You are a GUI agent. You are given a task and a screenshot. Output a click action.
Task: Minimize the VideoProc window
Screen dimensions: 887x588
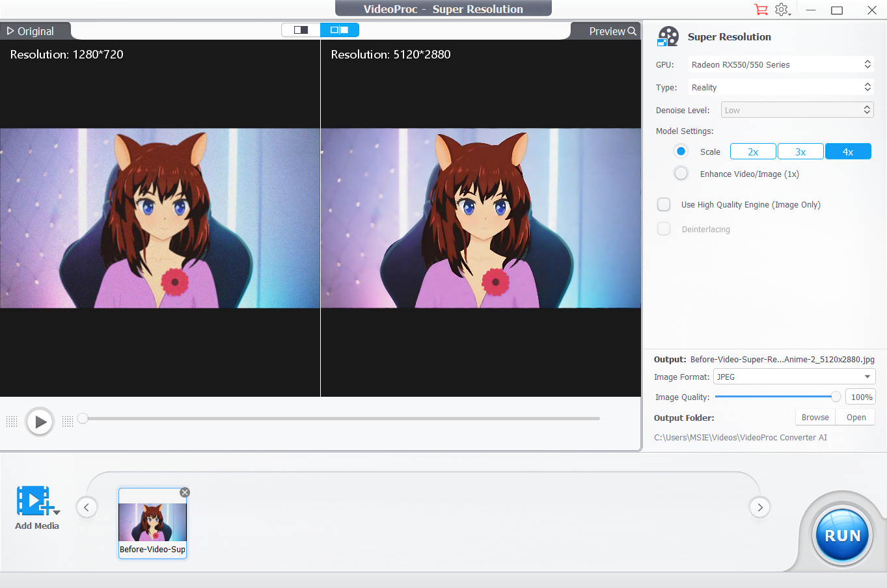(811, 10)
